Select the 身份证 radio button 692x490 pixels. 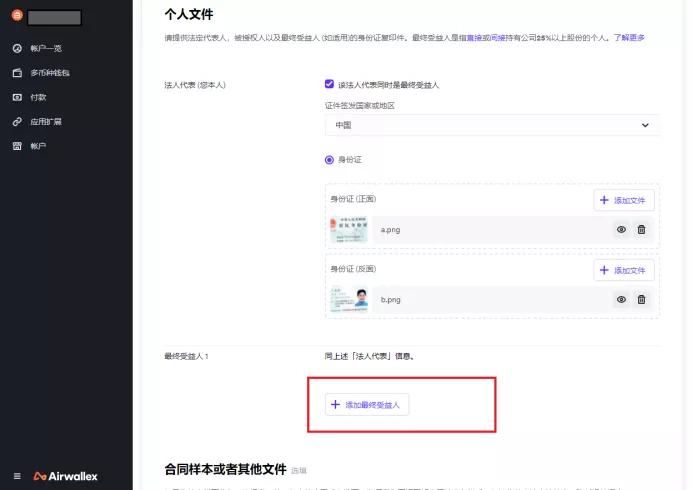pos(330,160)
